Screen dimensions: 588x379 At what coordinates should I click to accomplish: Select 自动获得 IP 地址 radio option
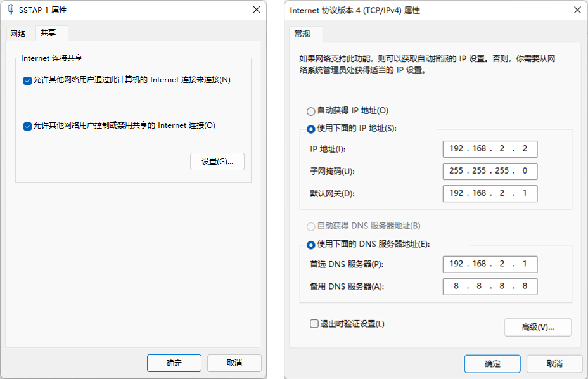pos(311,112)
